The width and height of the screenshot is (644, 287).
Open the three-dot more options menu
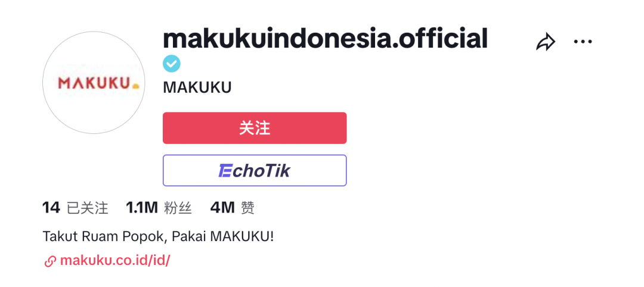pyautogui.click(x=583, y=42)
